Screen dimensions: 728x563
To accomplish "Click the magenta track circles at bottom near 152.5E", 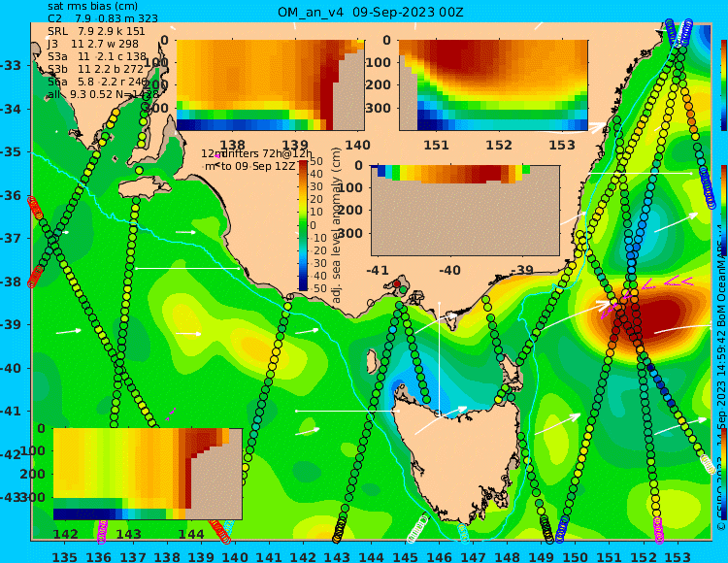I will [x=659, y=530].
